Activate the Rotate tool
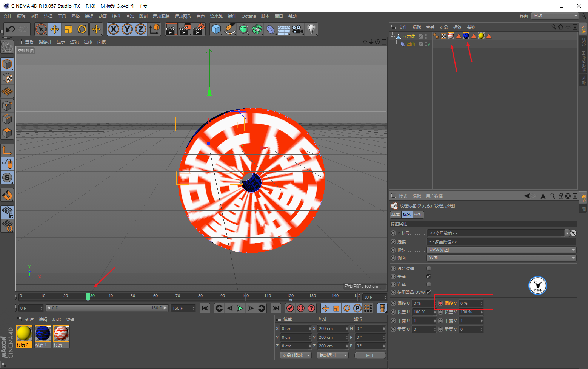This screenshot has height=369, width=588. pyautogui.click(x=82, y=29)
